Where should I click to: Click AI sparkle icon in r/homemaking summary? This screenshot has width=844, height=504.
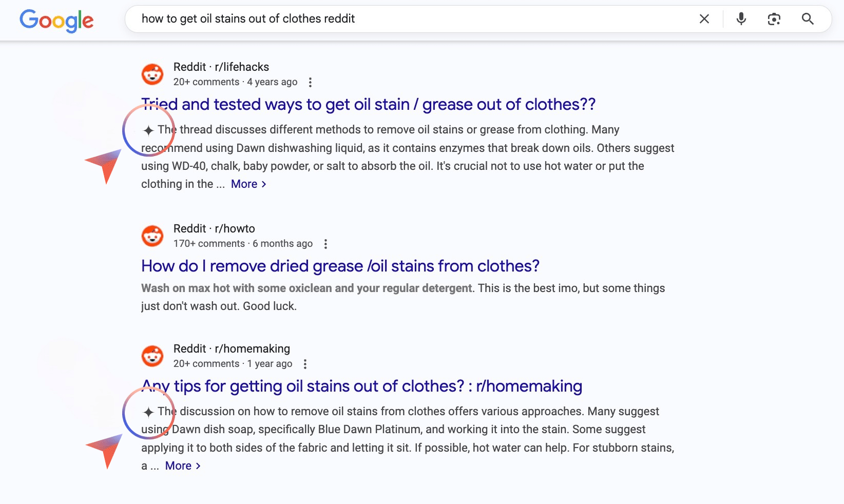pyautogui.click(x=148, y=412)
